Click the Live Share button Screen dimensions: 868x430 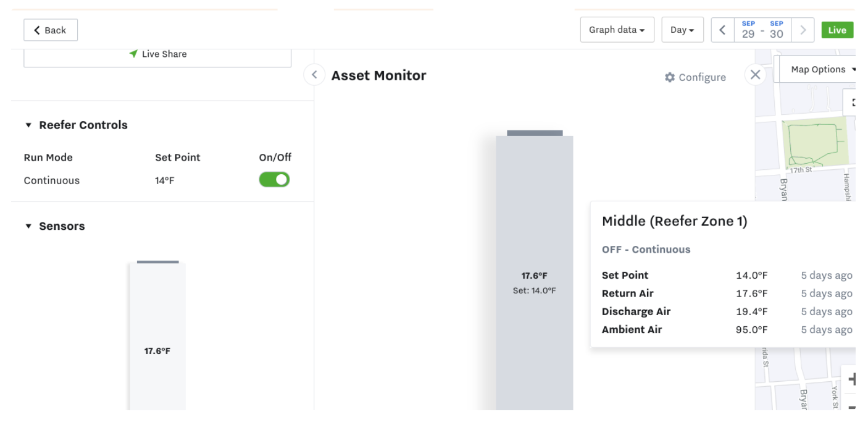point(157,54)
